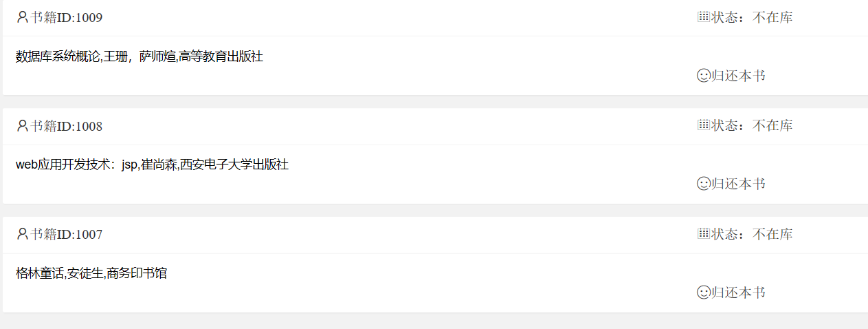Click the 状态:不在库 label for book 1008
Viewport: 868px width, 329px height.
click(752, 125)
